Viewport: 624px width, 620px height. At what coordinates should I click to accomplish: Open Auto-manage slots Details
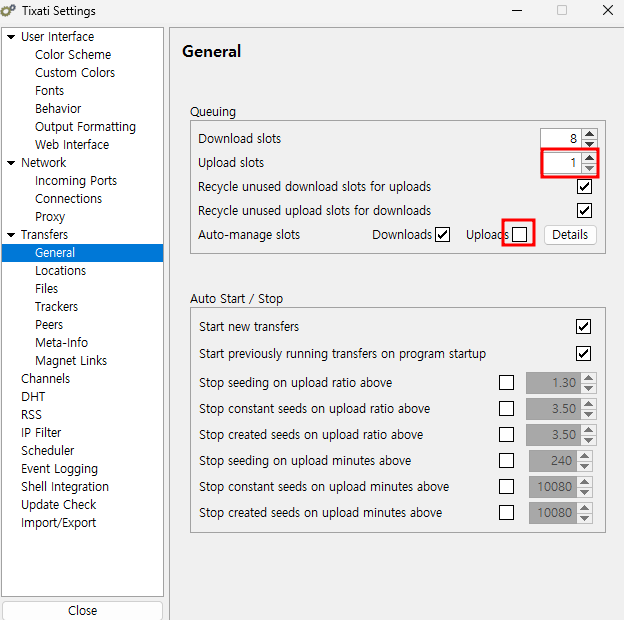(570, 235)
